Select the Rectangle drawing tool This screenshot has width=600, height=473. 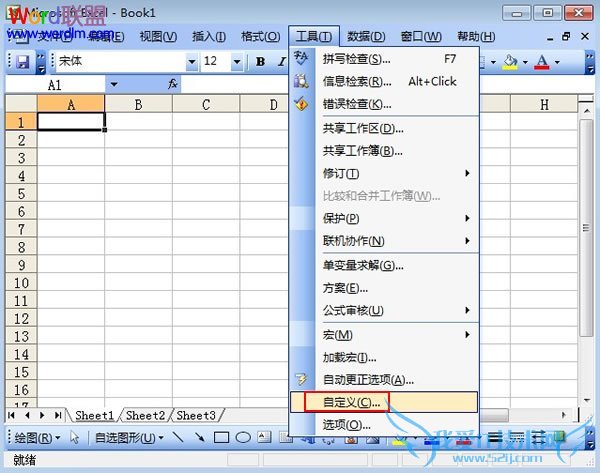coord(221,437)
